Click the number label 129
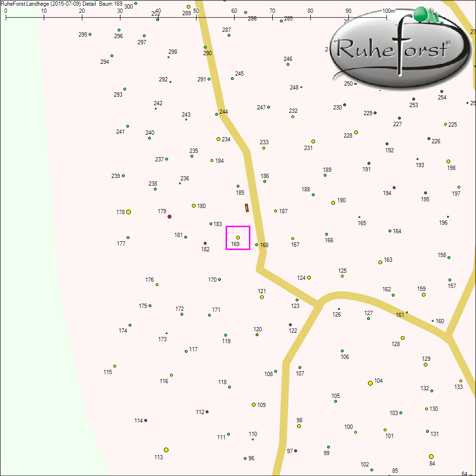The image size is (476, 476). tap(426, 359)
